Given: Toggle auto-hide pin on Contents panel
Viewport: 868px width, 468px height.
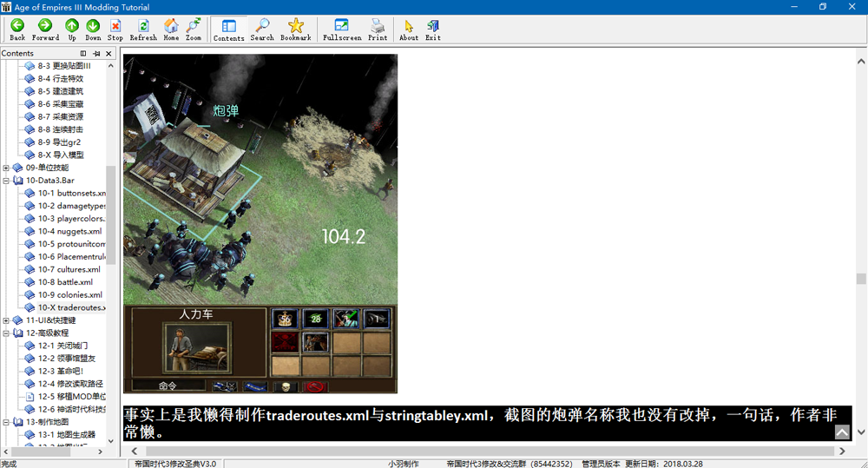Looking at the screenshot, I should (96, 53).
